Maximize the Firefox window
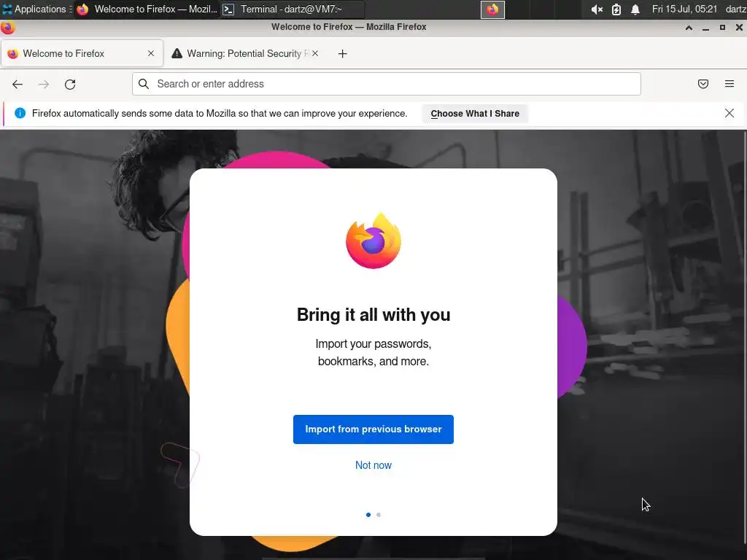 point(722,28)
